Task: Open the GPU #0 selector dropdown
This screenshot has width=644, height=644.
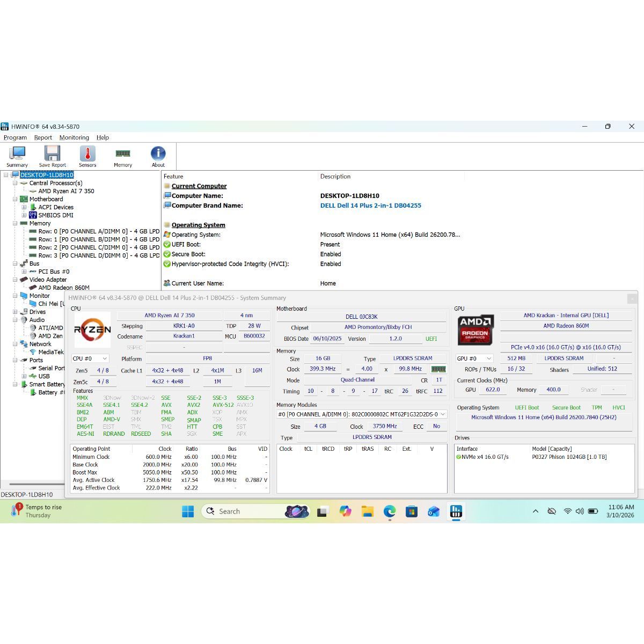Action: (474, 358)
